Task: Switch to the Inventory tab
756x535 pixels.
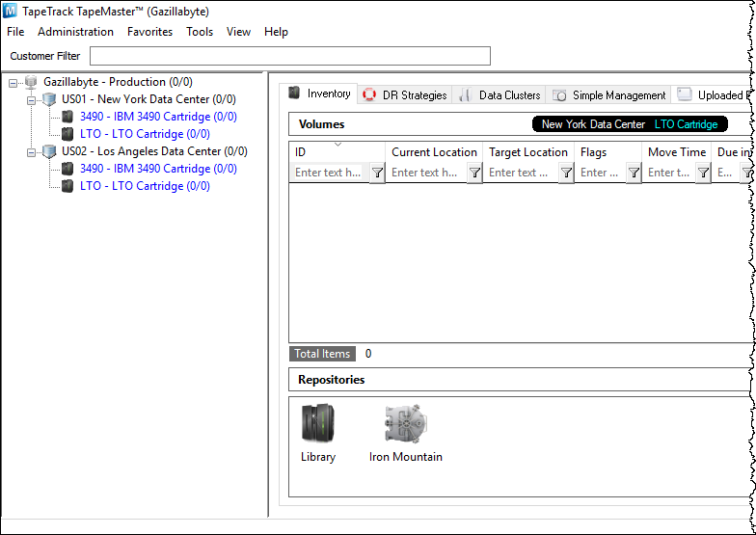Action: (319, 94)
